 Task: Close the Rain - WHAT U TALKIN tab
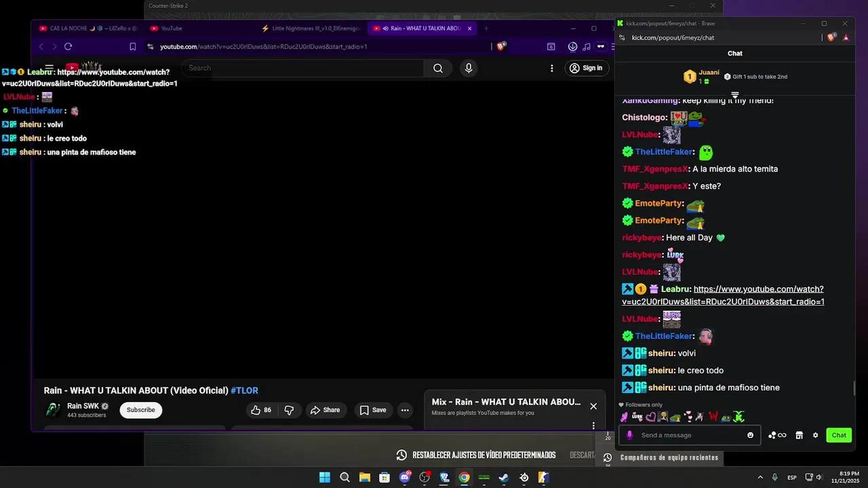pos(469,28)
